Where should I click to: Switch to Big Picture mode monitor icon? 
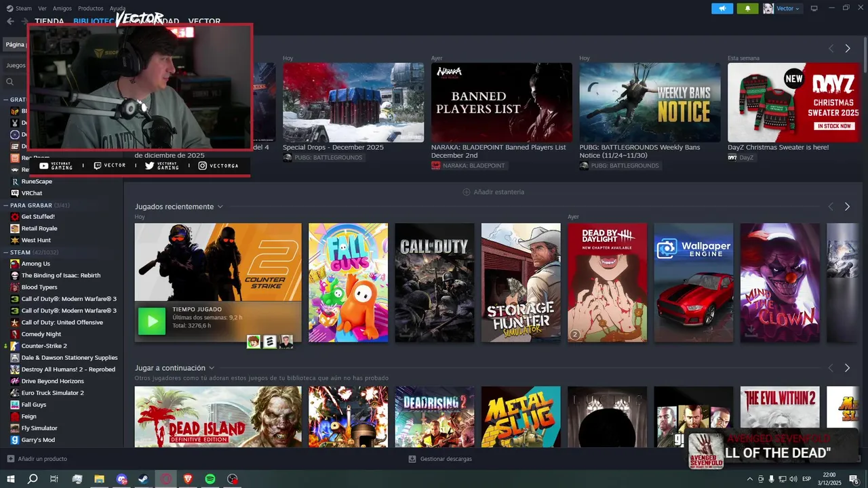click(x=814, y=8)
